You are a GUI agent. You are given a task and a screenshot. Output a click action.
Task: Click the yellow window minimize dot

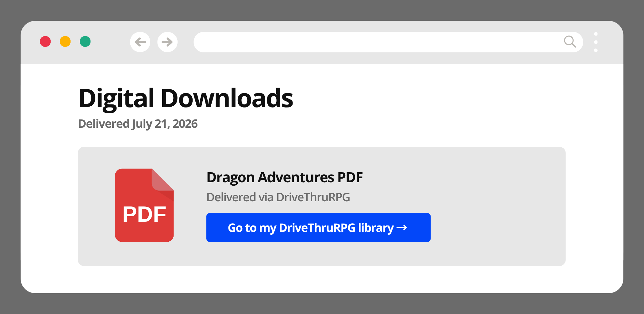point(65,42)
